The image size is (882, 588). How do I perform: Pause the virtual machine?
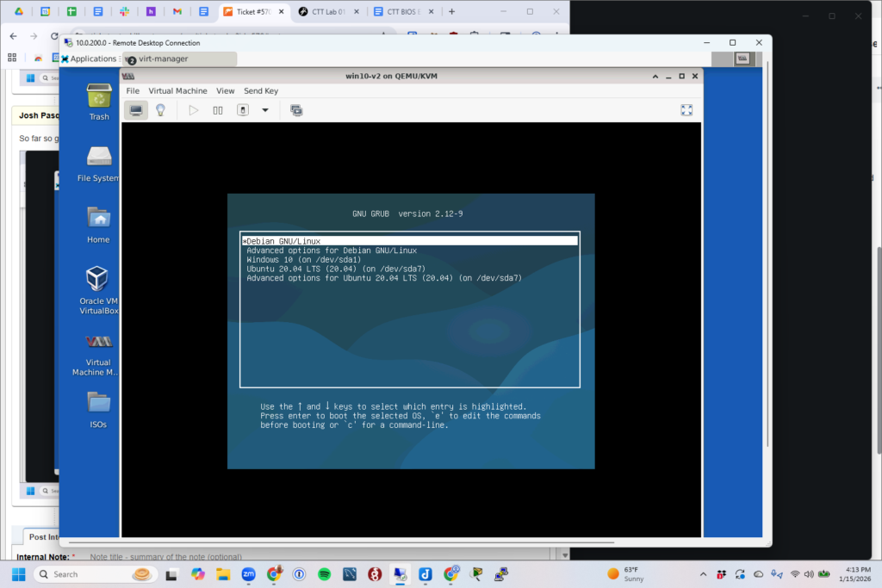(x=218, y=110)
